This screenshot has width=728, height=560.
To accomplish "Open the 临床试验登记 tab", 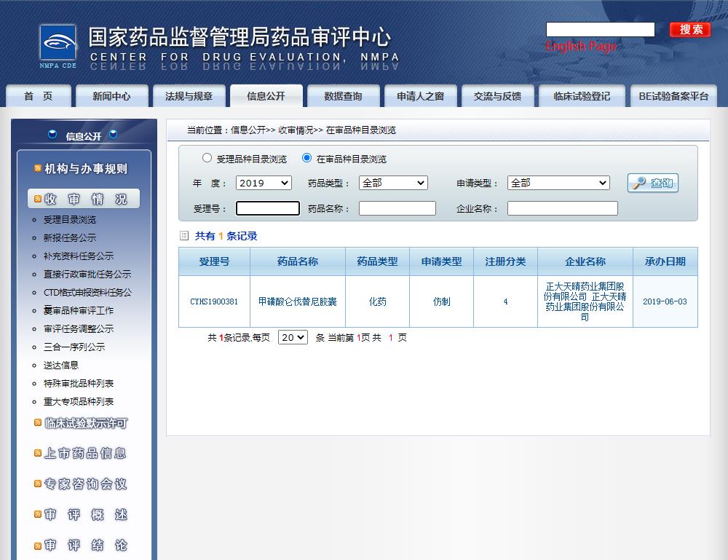I will point(582,96).
